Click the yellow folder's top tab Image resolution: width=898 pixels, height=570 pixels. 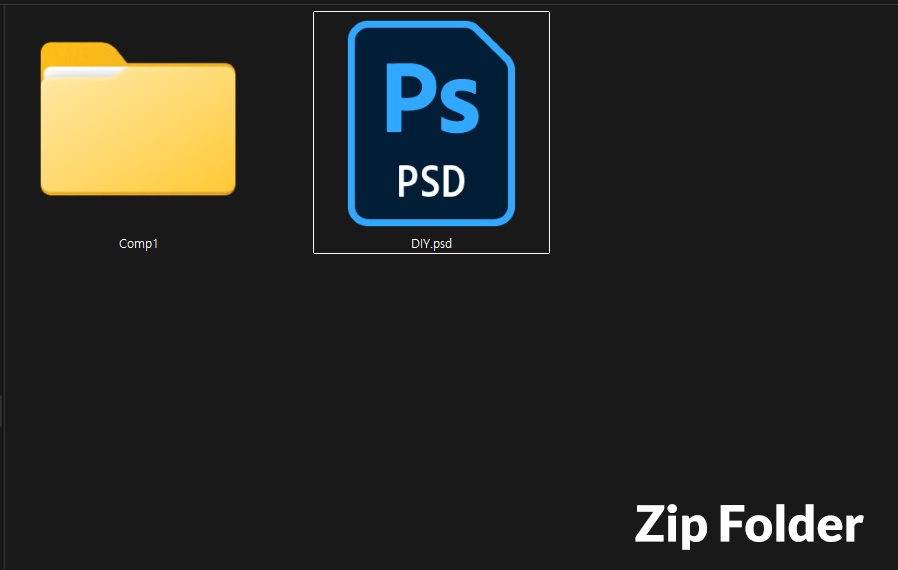coord(81,53)
